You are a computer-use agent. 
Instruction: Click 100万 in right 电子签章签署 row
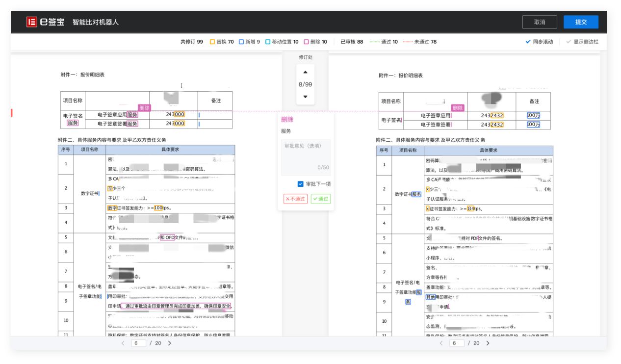533,125
